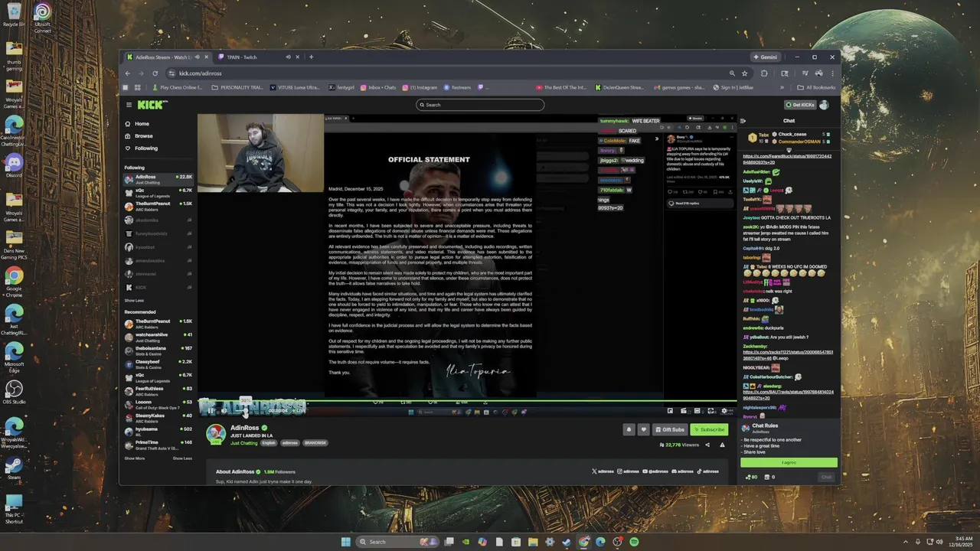
Task: Click the BRANDRISK tag
Action: pos(315,443)
